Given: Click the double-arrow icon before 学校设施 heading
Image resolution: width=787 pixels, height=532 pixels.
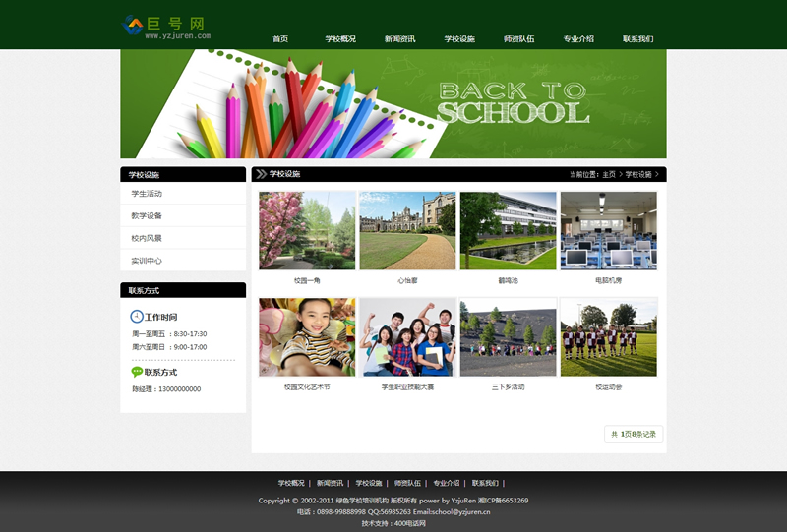Looking at the screenshot, I should point(261,174).
